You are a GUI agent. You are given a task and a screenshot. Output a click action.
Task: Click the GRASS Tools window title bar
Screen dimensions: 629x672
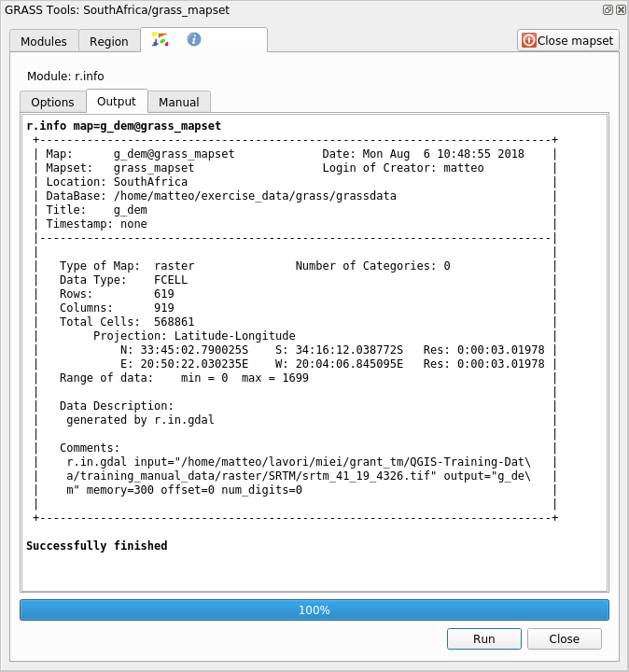point(280,9)
